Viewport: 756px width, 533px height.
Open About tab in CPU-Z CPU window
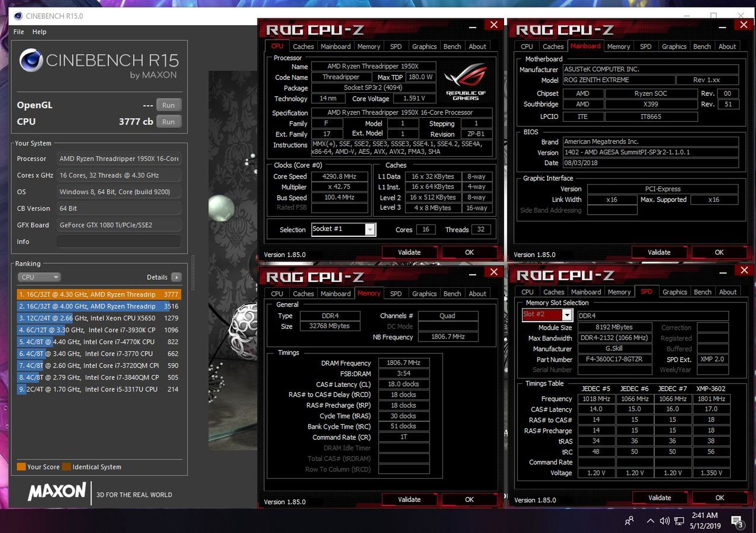pyautogui.click(x=477, y=46)
